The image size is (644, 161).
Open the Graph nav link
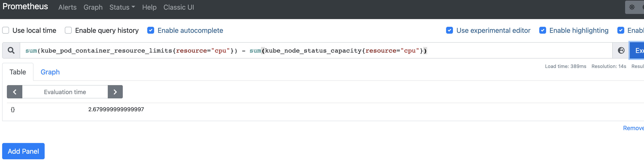click(x=93, y=7)
